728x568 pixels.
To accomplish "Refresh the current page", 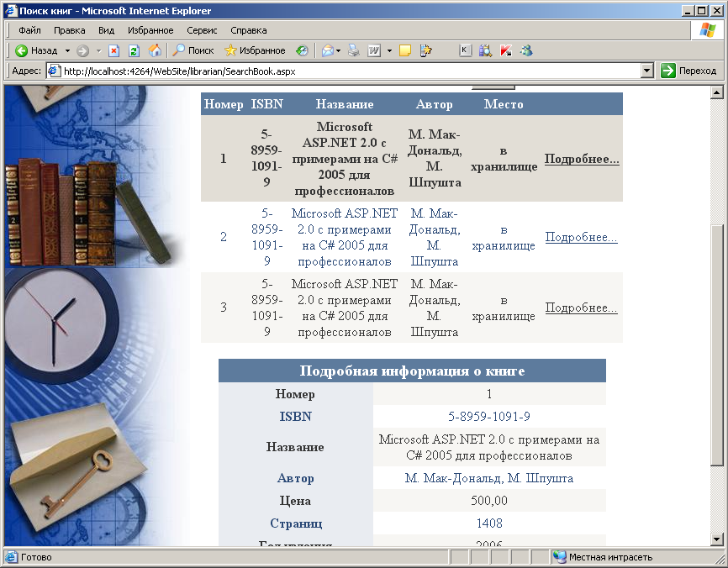I will coord(135,50).
